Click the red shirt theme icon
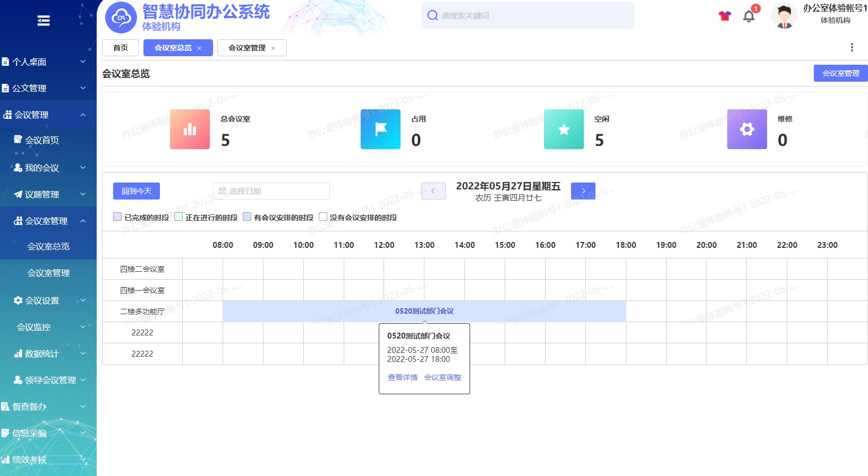Image resolution: width=868 pixels, height=476 pixels. [x=725, y=16]
